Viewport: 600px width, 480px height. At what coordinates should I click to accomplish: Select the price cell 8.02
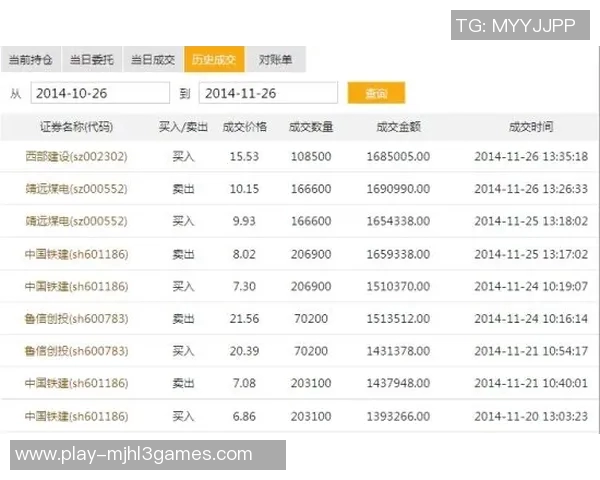pos(244,254)
